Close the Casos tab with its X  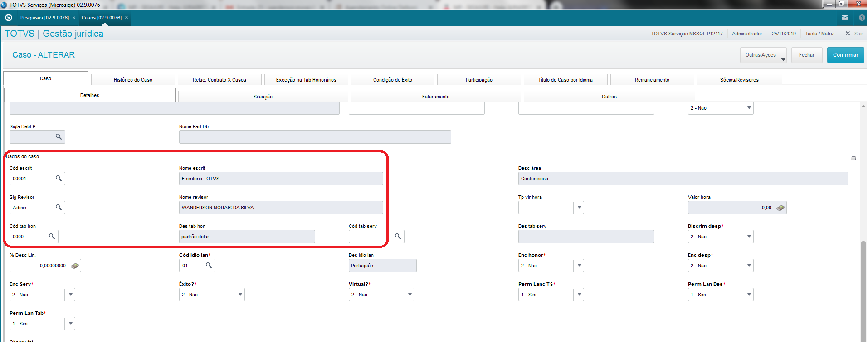point(127,18)
